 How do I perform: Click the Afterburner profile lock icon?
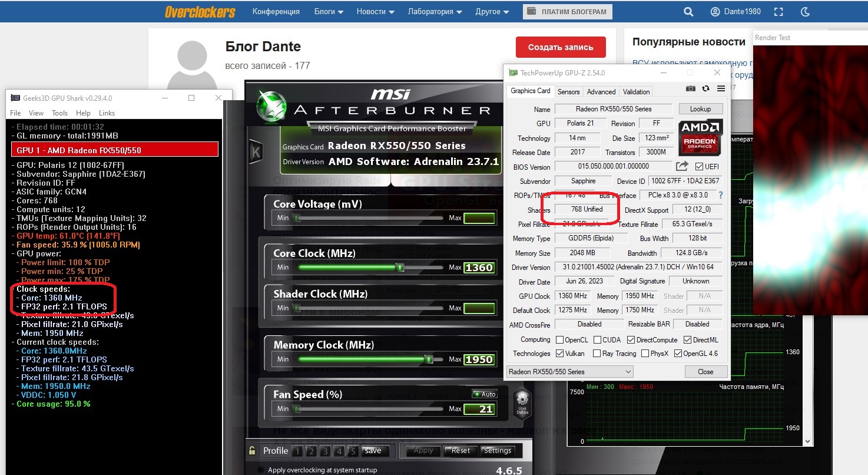click(x=252, y=451)
